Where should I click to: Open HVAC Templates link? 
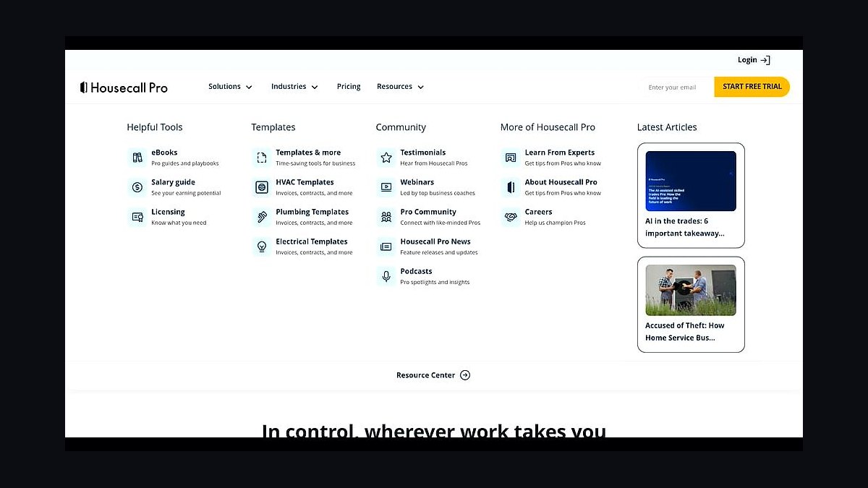point(305,182)
